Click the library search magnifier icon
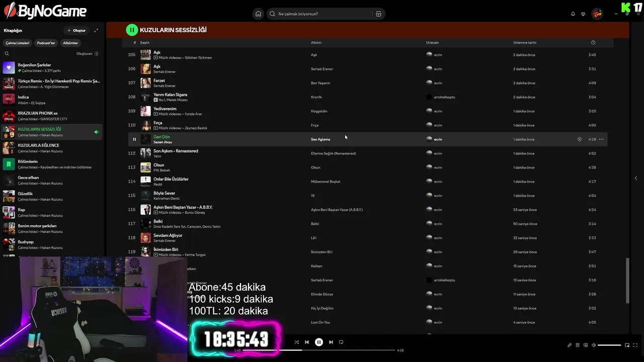 [7, 53]
